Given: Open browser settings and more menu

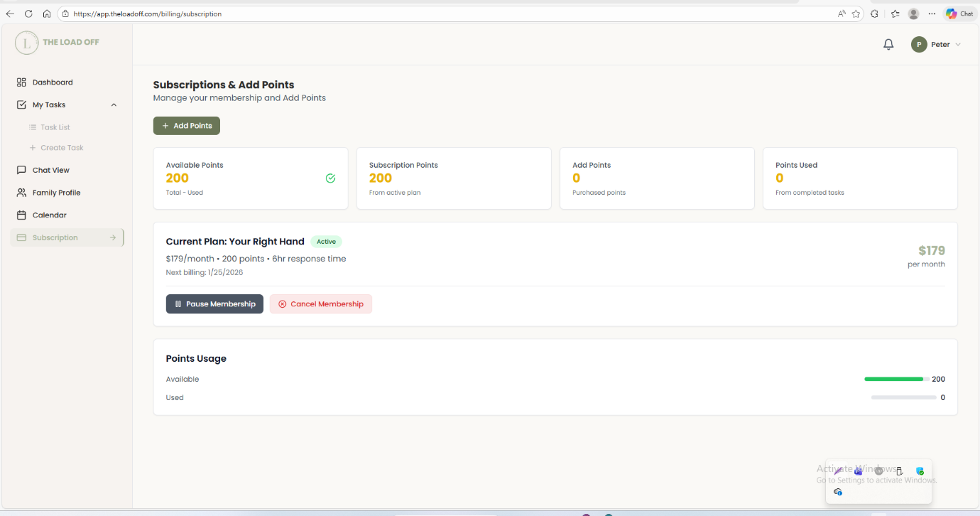Looking at the screenshot, I should (932, 14).
